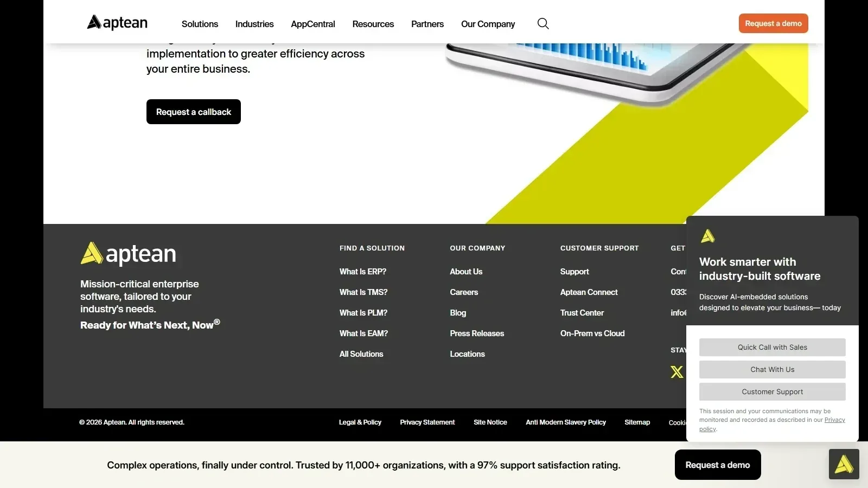Go to the Aptean logo in header

click(117, 22)
